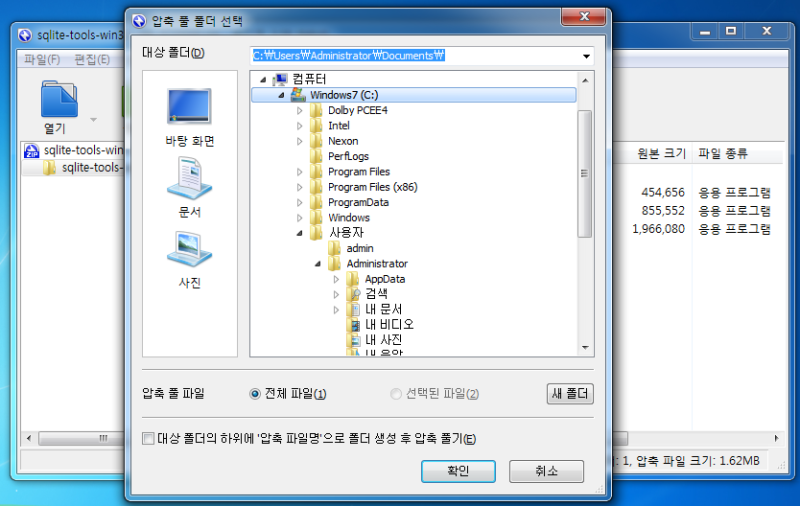
Task: Click the 새 폴더 new folder button
Action: [x=570, y=394]
